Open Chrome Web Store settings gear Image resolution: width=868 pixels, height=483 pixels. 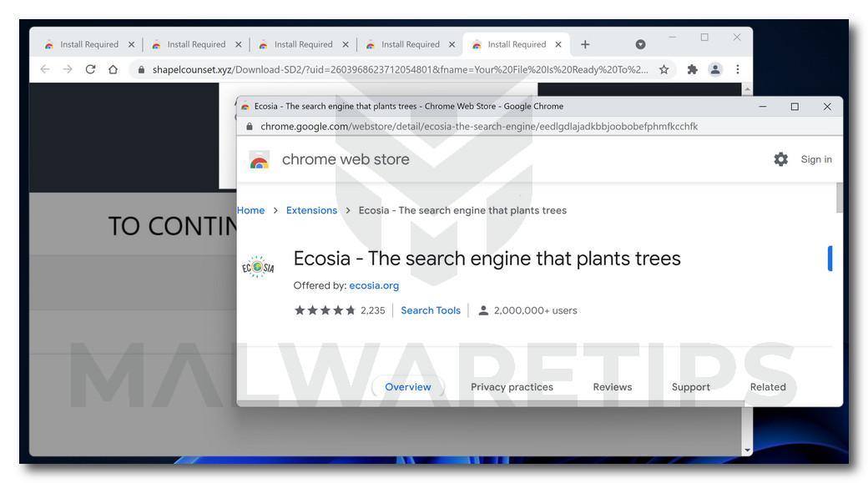780,159
